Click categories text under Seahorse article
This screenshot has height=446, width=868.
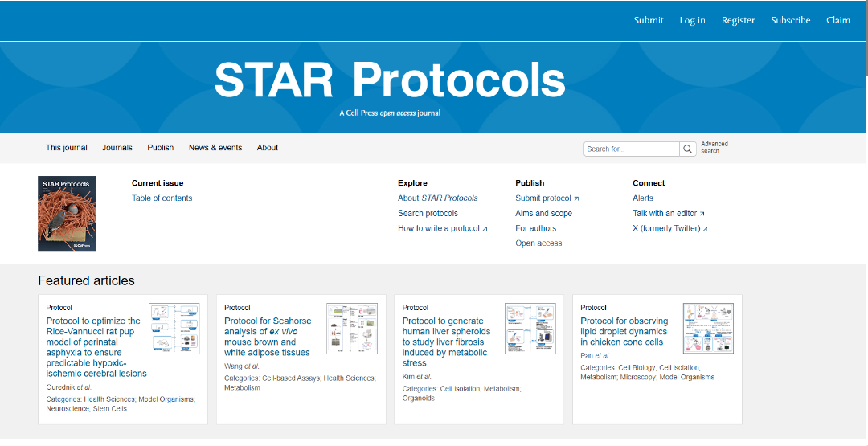click(300, 383)
